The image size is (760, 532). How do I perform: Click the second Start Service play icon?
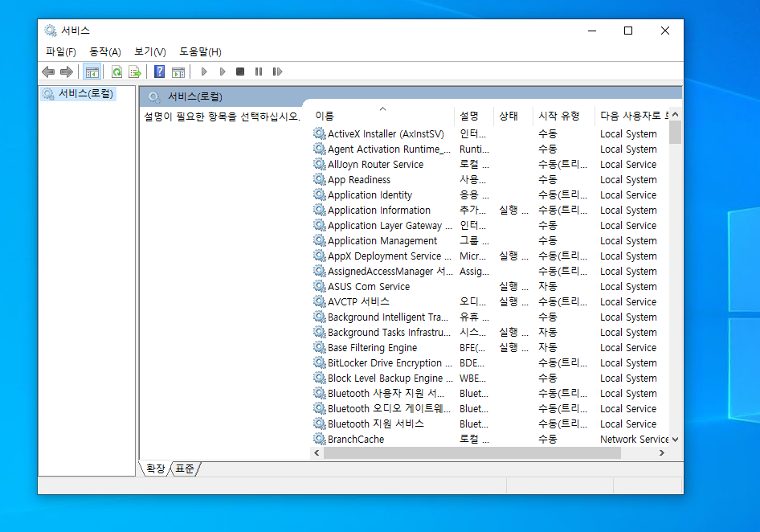point(223,72)
